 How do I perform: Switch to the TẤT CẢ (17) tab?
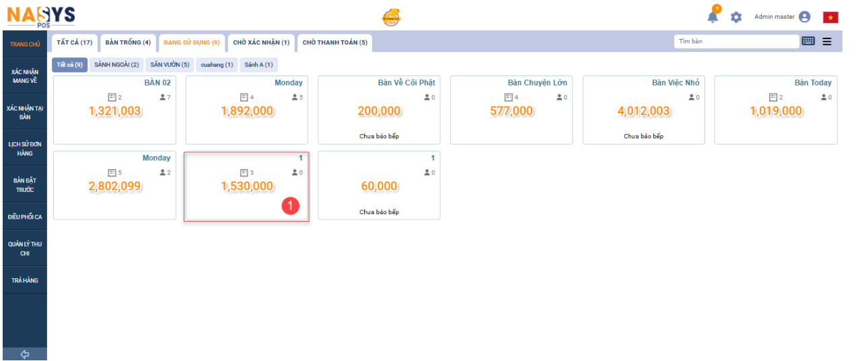point(75,42)
